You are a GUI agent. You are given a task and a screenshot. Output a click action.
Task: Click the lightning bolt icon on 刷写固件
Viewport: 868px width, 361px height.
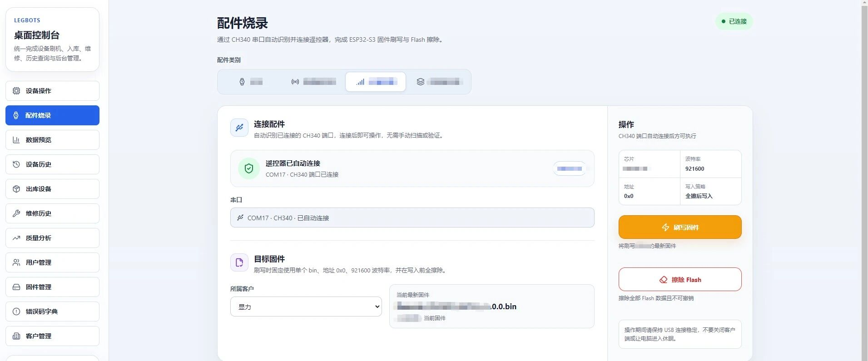coord(665,227)
